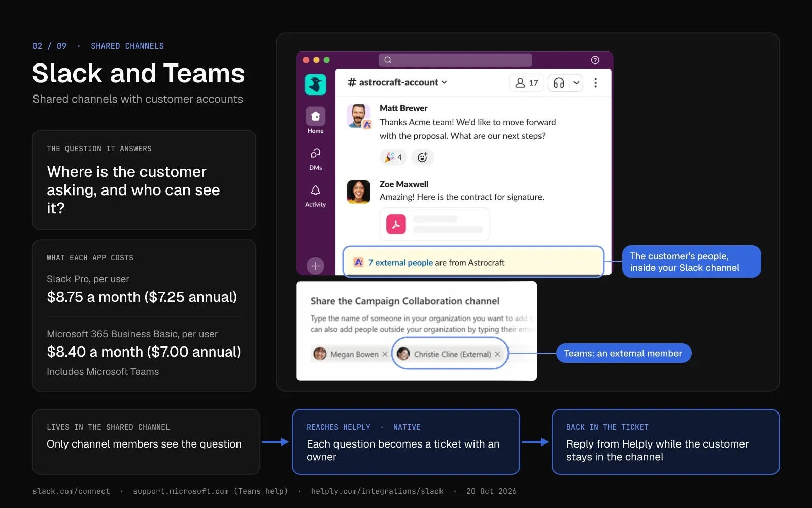Open Activity in the Slack sidebar
This screenshot has height=508, width=812.
tap(315, 196)
